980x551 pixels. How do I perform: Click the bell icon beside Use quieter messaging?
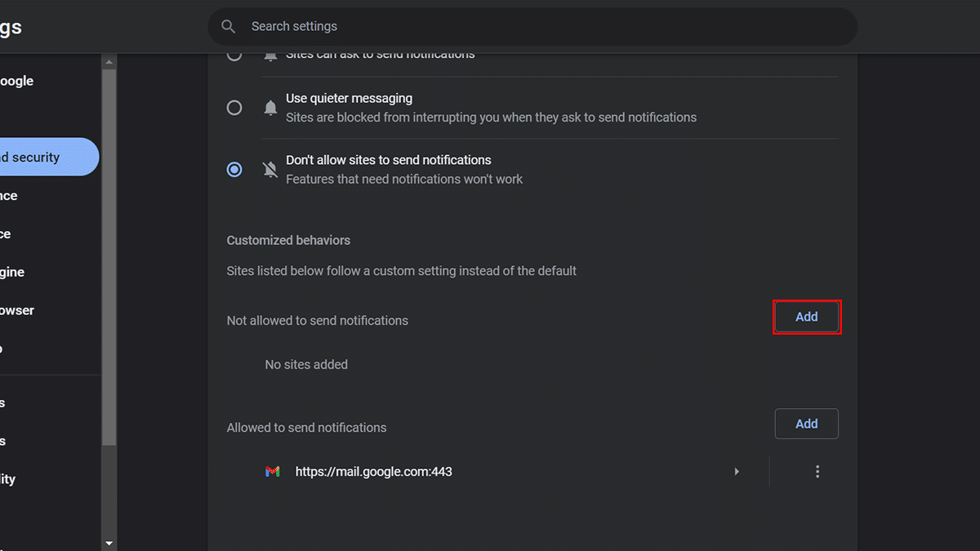point(270,108)
